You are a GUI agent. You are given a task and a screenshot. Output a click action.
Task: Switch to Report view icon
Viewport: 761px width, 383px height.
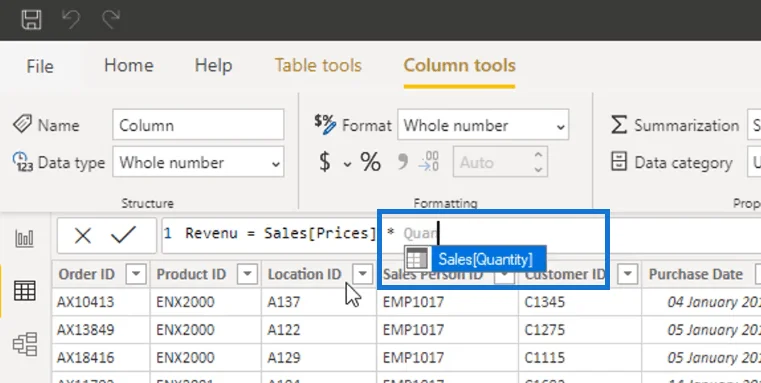coord(24,238)
